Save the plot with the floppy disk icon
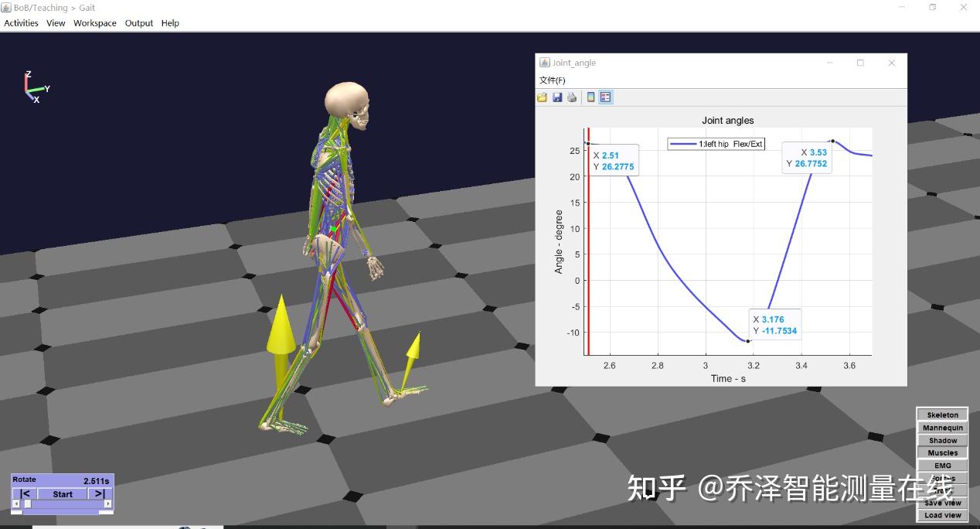Viewport: 980px width, 529px height. pos(557,97)
